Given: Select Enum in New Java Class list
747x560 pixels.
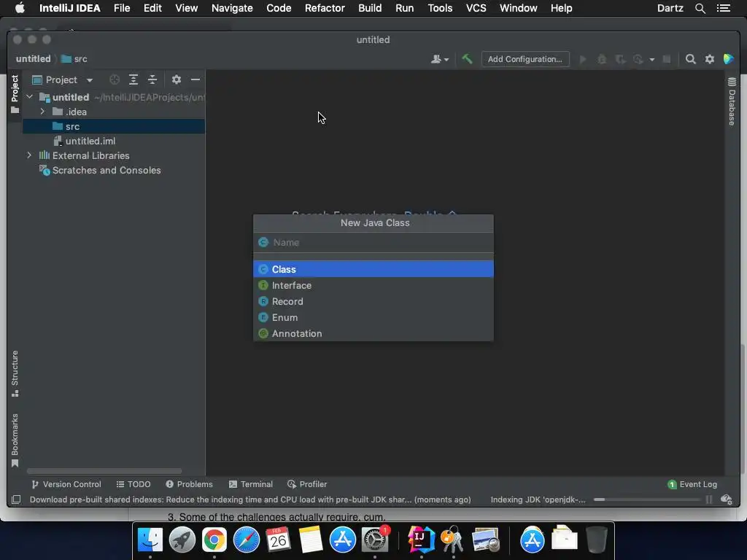Looking at the screenshot, I should [373, 318].
